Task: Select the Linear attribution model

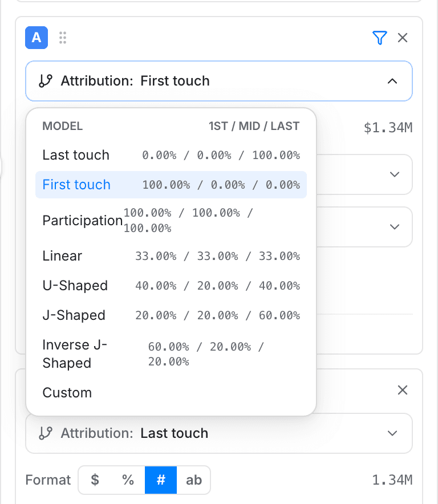Action: [x=171, y=256]
